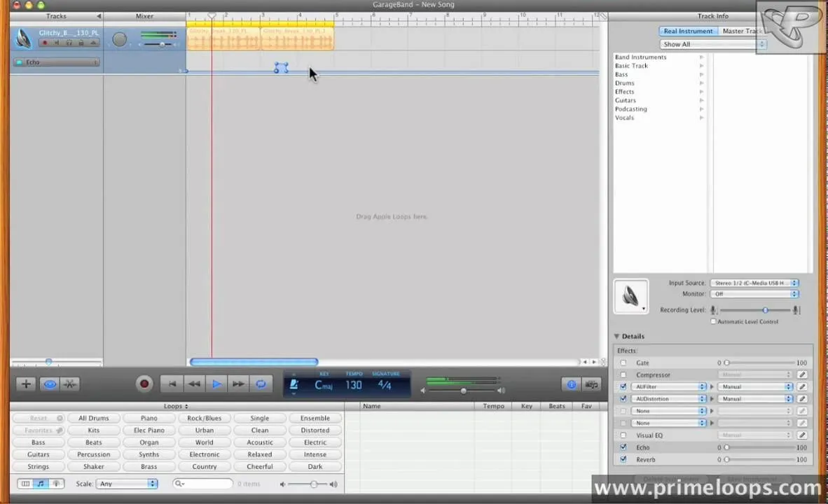Enable the Compressor checkbox
Screen dimensions: 828x504
point(623,374)
